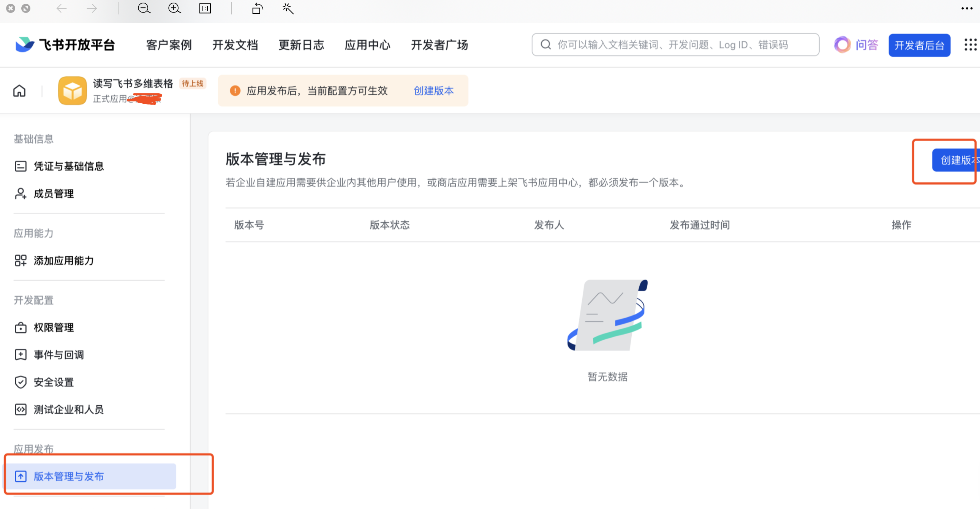980x509 pixels.
Task: Select 添加应用能力 in the sidebar
Action: (63, 261)
